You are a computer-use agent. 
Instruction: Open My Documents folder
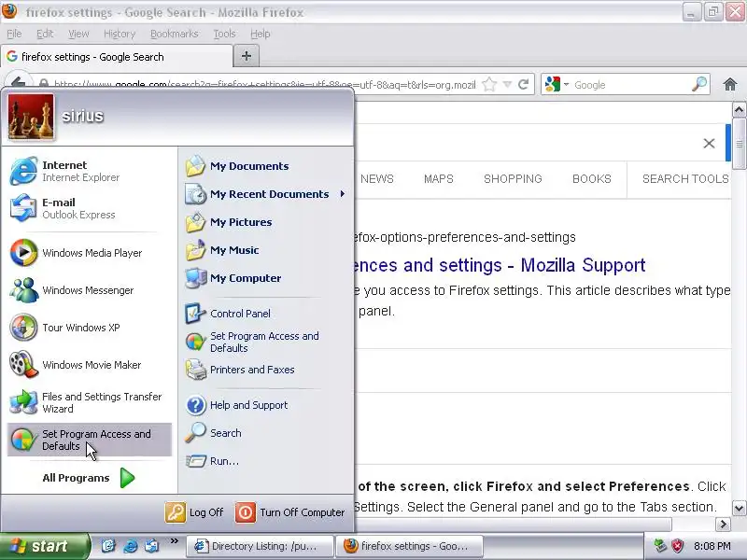[267, 166]
